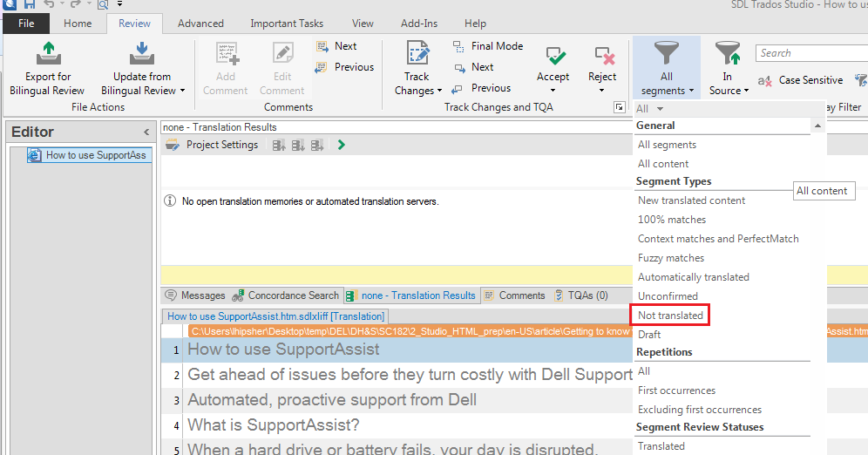Go to Previous comment
Viewport: 868px width, 455px height.
[344, 67]
